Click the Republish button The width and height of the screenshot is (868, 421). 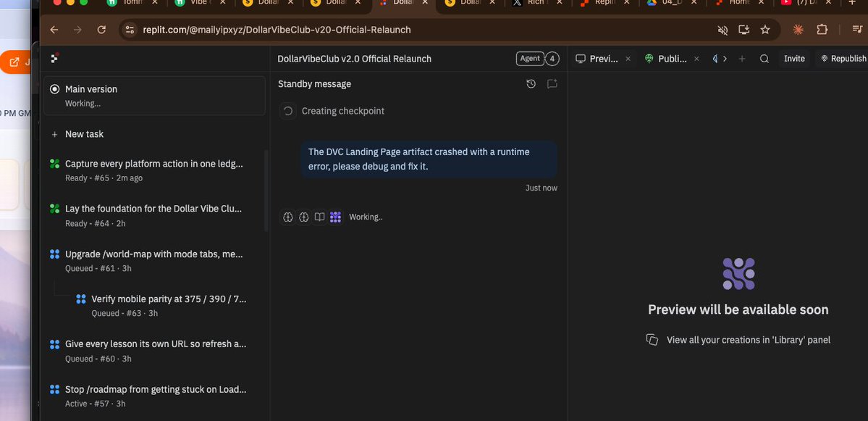tap(841, 59)
